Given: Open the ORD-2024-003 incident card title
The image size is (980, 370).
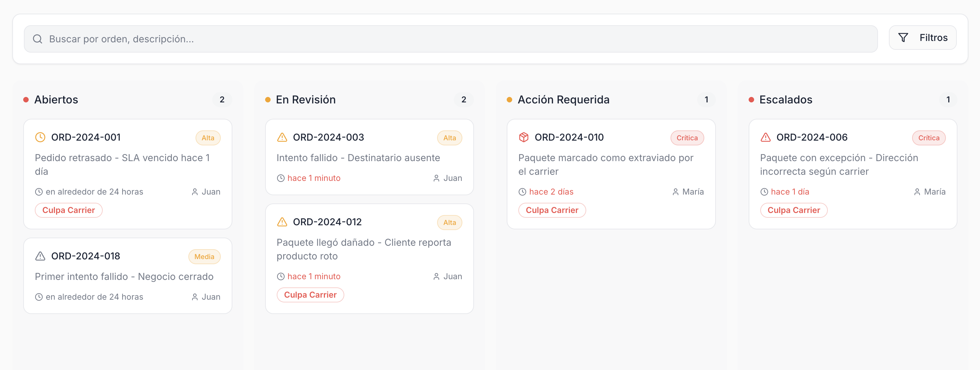Looking at the screenshot, I should (x=328, y=137).
